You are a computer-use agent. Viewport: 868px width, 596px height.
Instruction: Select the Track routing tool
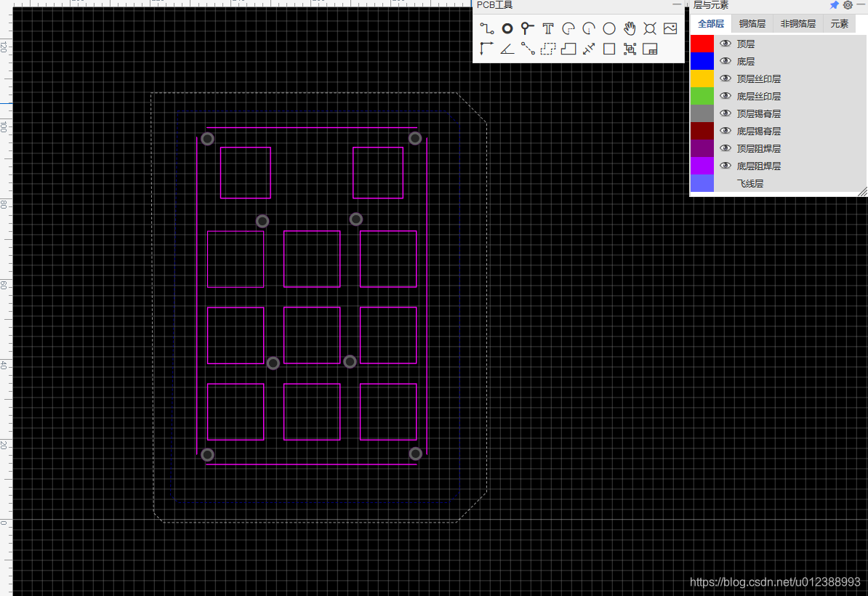486,28
